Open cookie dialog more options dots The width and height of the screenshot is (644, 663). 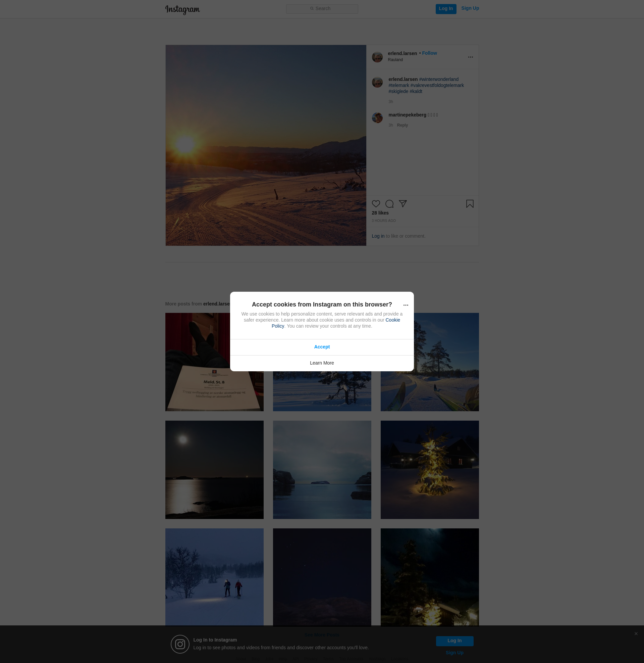click(x=406, y=305)
